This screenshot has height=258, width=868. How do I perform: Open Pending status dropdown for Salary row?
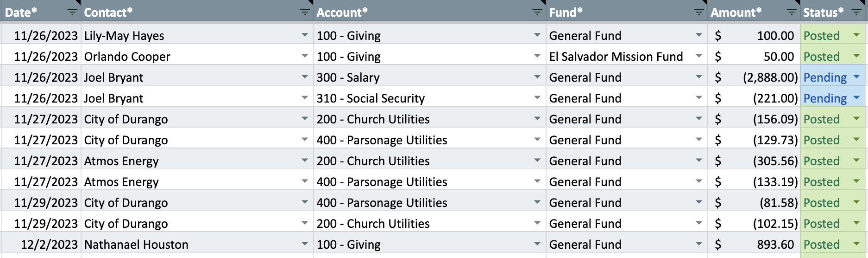click(856, 77)
